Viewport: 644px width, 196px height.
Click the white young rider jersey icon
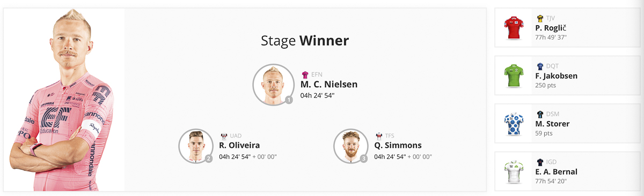(514, 171)
